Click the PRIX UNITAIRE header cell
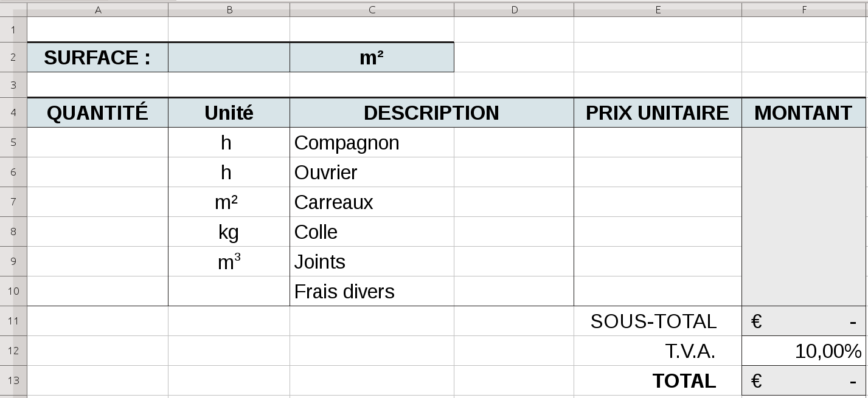This screenshot has height=398, width=868. click(657, 113)
